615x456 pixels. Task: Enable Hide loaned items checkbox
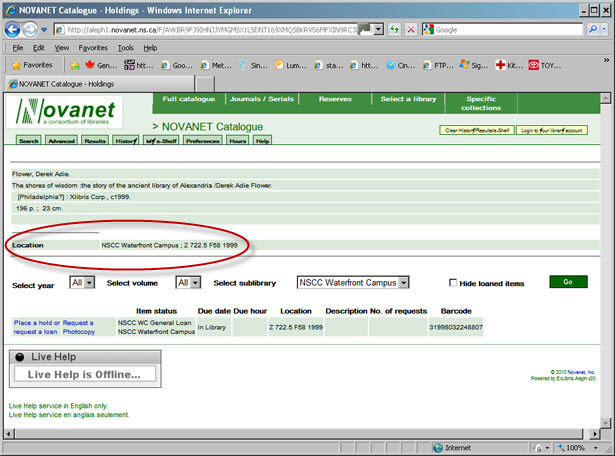point(454,283)
